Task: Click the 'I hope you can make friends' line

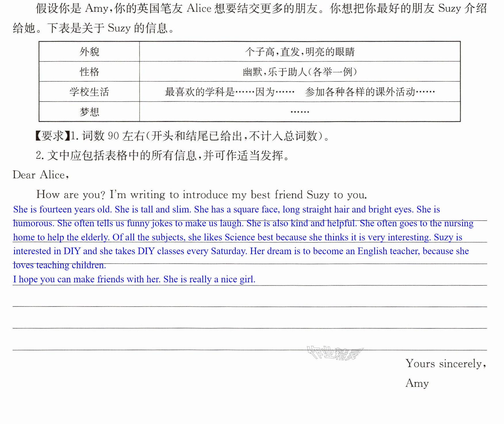Action: 134,279
